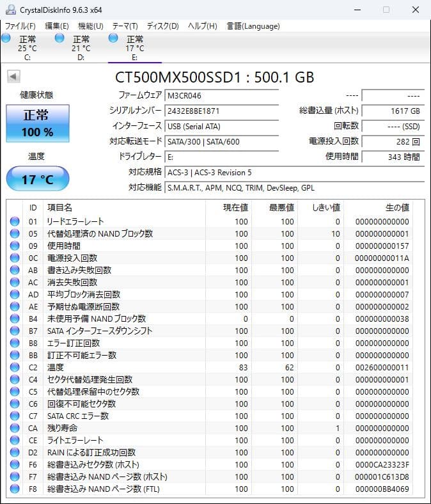This screenshot has height=504, width=431.
Task: Click the power on count value 282 回
Action: point(393,142)
